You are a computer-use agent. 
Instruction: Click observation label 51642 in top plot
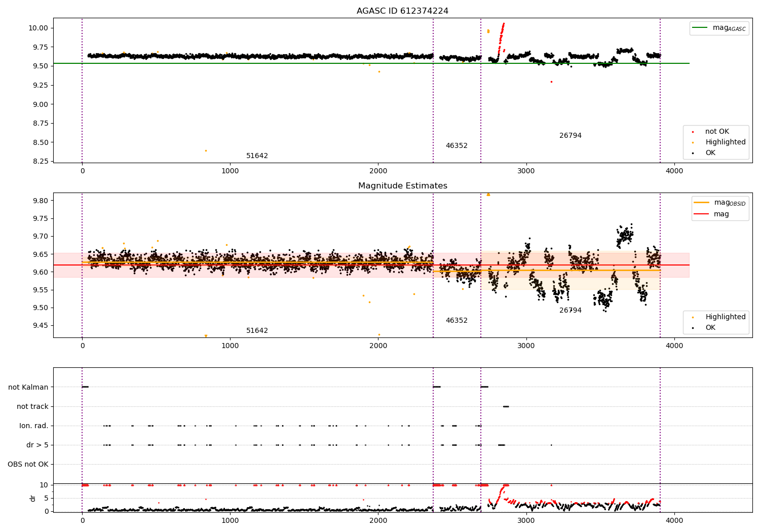point(257,156)
